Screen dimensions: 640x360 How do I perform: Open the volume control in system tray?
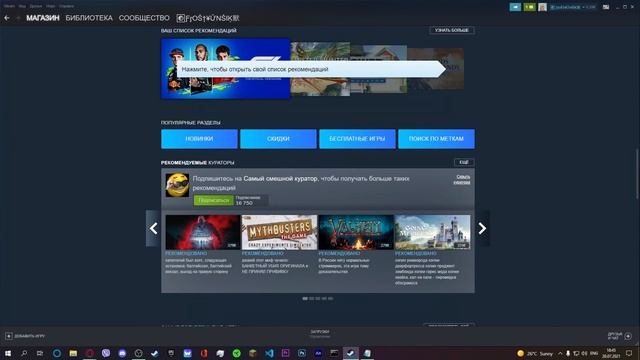(x=584, y=353)
